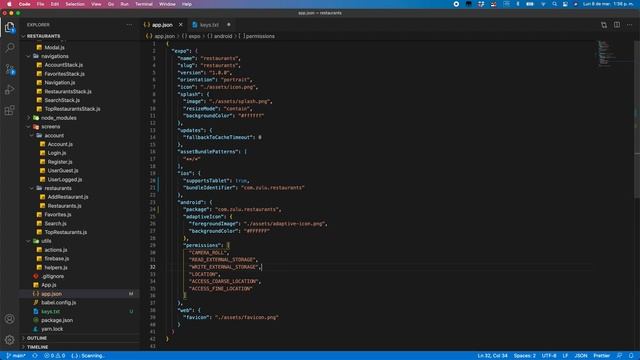The image size is (640, 360).
Task: Place cursor on line 32 WRITE_EXTERNAL_STORAGE
Action: tap(224, 267)
